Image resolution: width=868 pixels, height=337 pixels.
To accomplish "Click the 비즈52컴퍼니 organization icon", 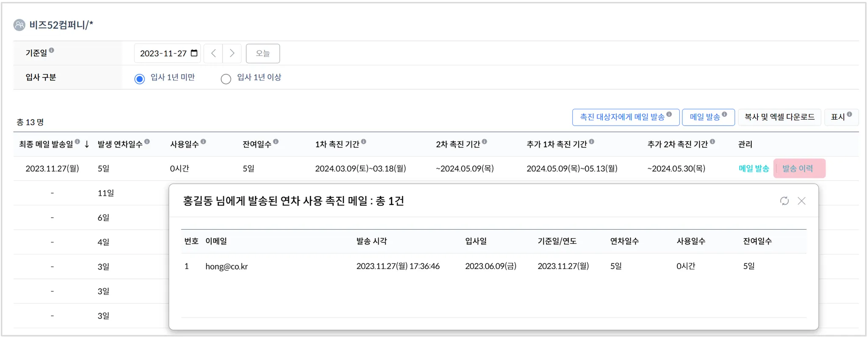I will point(19,25).
